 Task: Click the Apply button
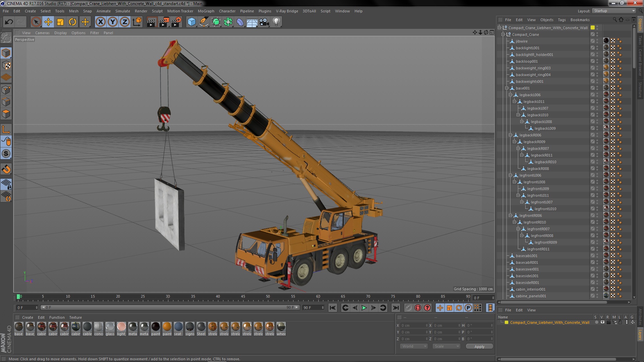(479, 347)
